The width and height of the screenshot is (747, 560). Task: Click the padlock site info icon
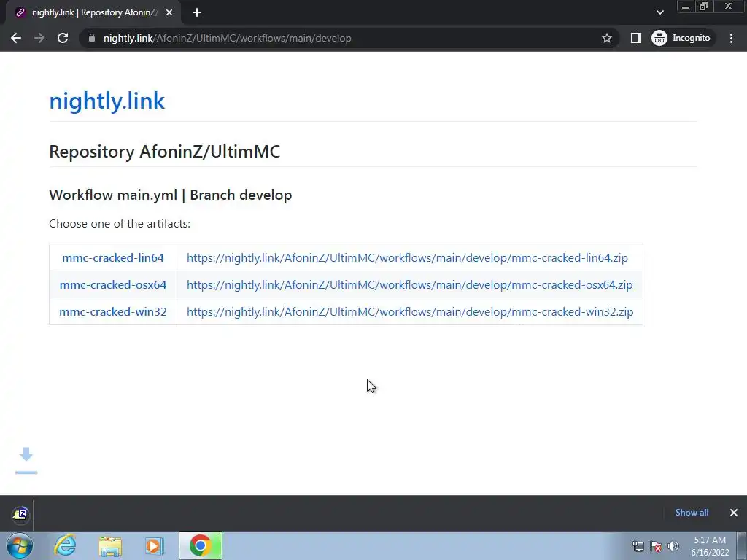[92, 38]
